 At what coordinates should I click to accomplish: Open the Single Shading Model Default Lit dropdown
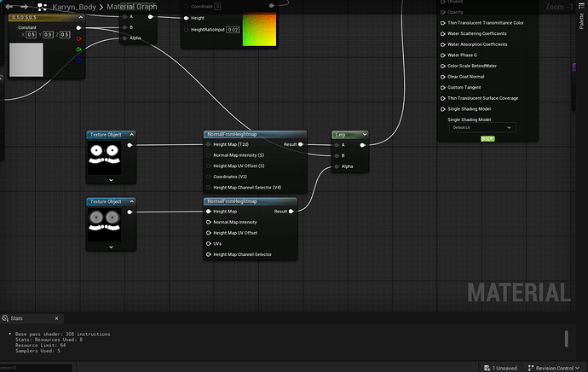482,128
